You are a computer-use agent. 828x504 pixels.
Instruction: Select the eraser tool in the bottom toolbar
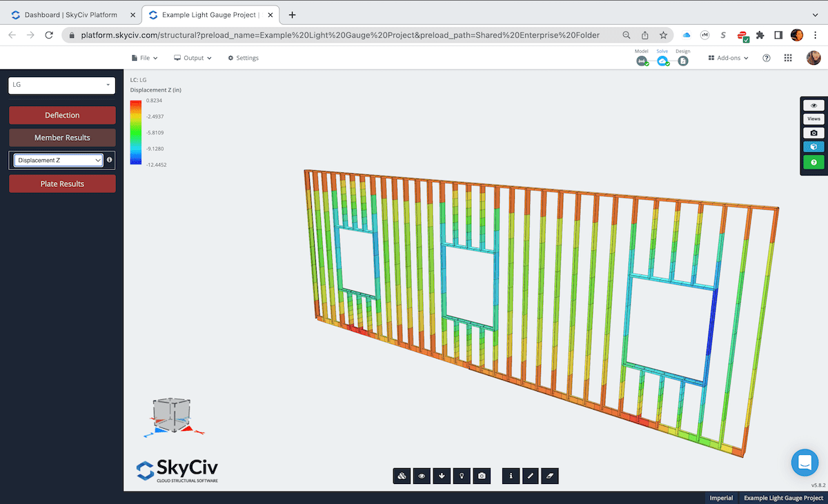click(550, 476)
